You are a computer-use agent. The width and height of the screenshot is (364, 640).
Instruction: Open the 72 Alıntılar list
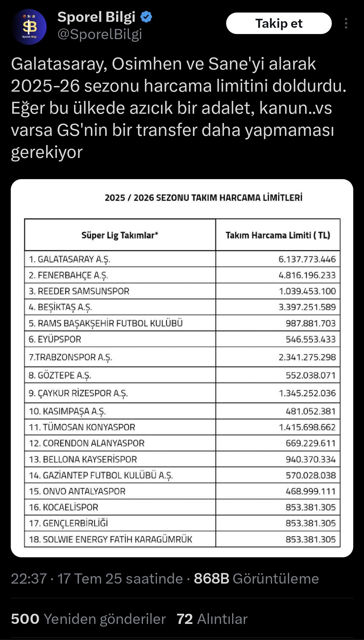(x=212, y=619)
